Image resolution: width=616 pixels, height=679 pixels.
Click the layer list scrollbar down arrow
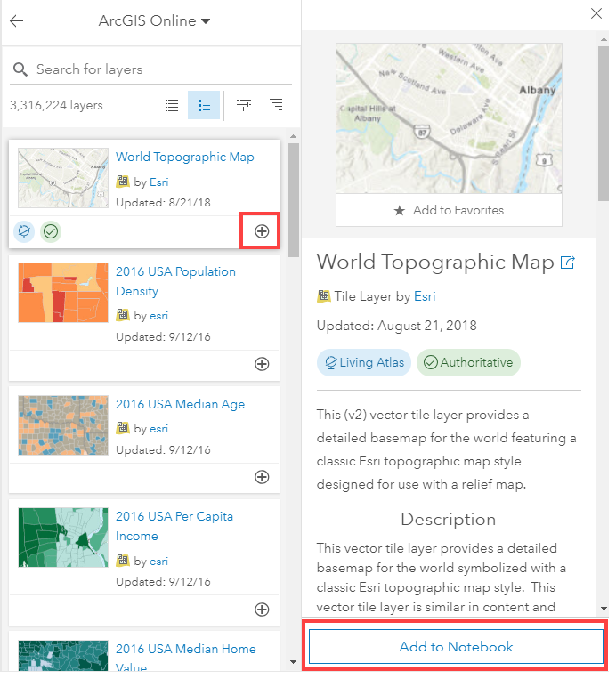293,662
